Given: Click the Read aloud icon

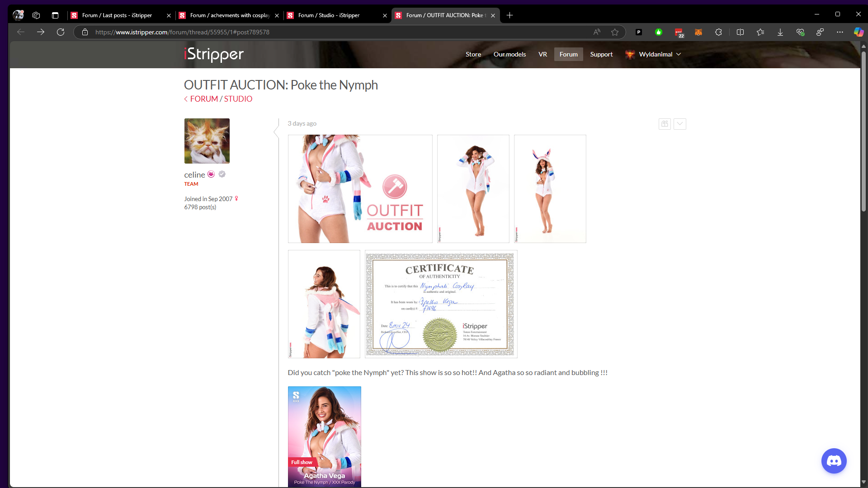Looking at the screenshot, I should [597, 32].
